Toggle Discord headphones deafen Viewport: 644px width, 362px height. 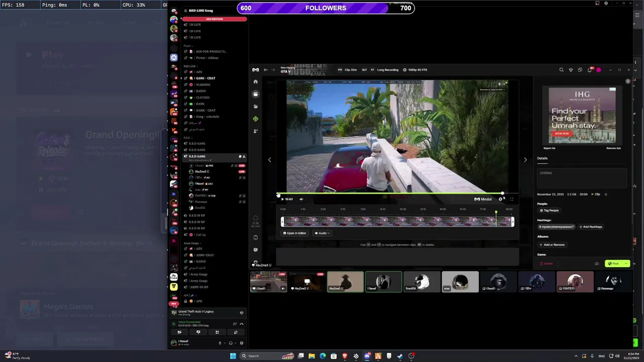(230, 343)
